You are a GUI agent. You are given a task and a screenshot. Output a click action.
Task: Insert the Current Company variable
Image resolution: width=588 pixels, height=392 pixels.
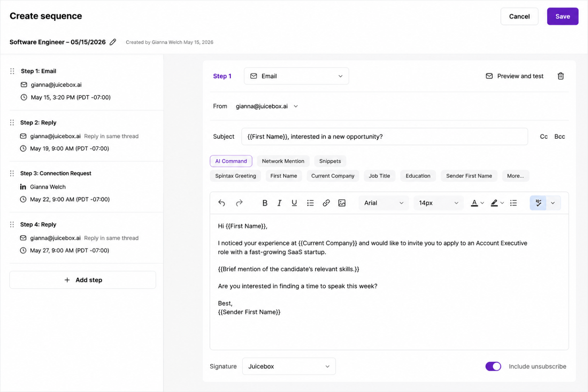333,176
